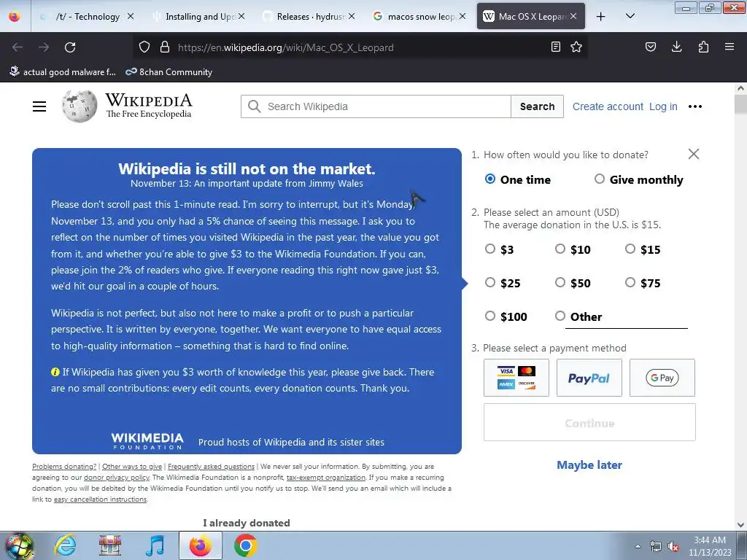This screenshot has height=560, width=747.
Task: Click the Wikipedia globe logo
Action: pos(79,106)
